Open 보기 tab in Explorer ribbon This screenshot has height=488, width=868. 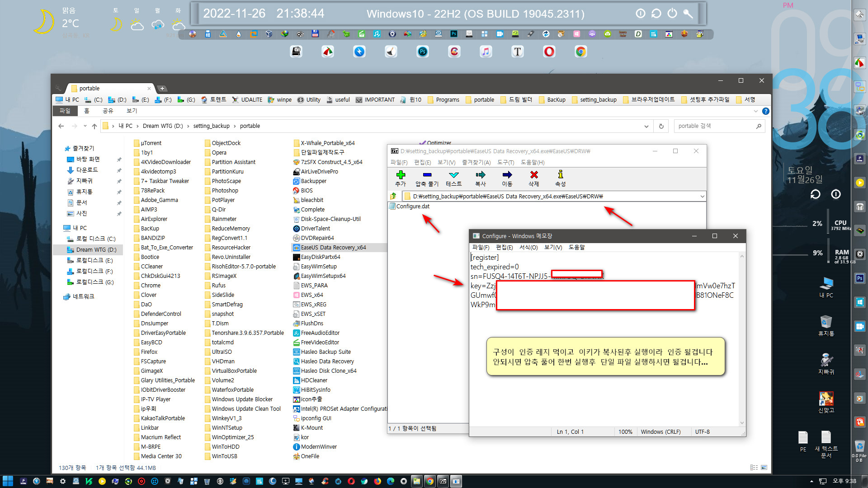(132, 111)
